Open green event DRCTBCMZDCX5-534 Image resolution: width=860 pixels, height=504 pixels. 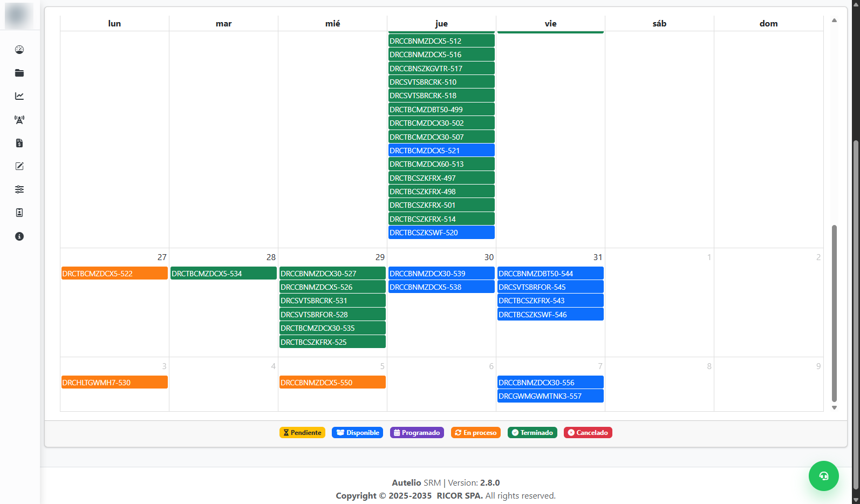(223, 274)
